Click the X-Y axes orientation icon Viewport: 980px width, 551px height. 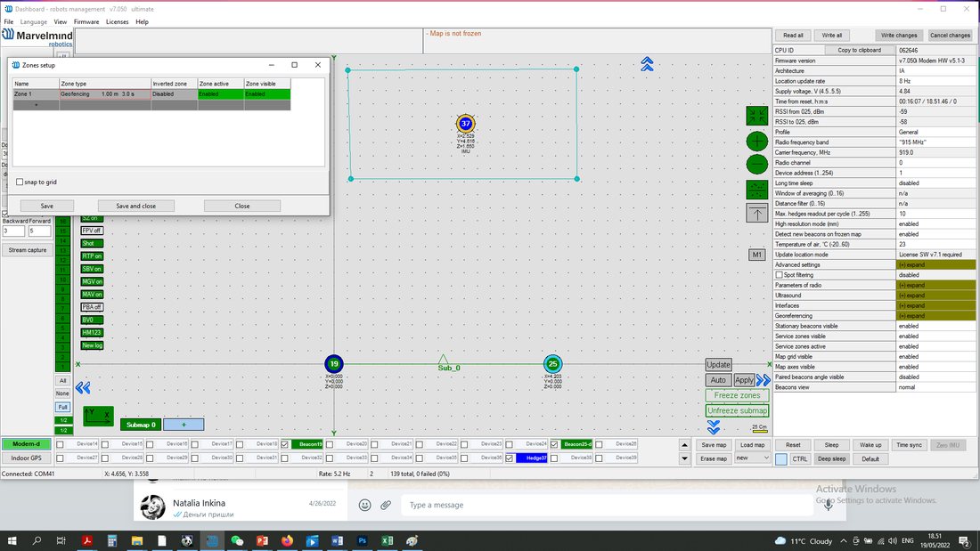tap(98, 416)
